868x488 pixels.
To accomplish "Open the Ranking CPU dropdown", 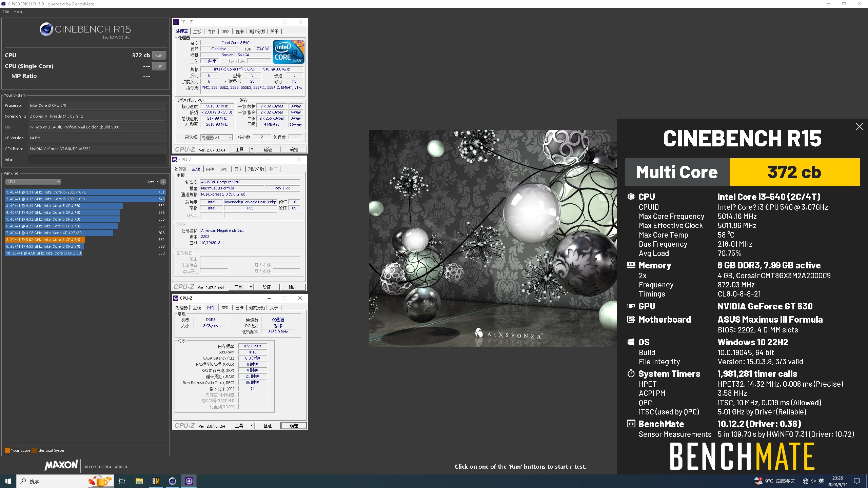I will (x=33, y=182).
